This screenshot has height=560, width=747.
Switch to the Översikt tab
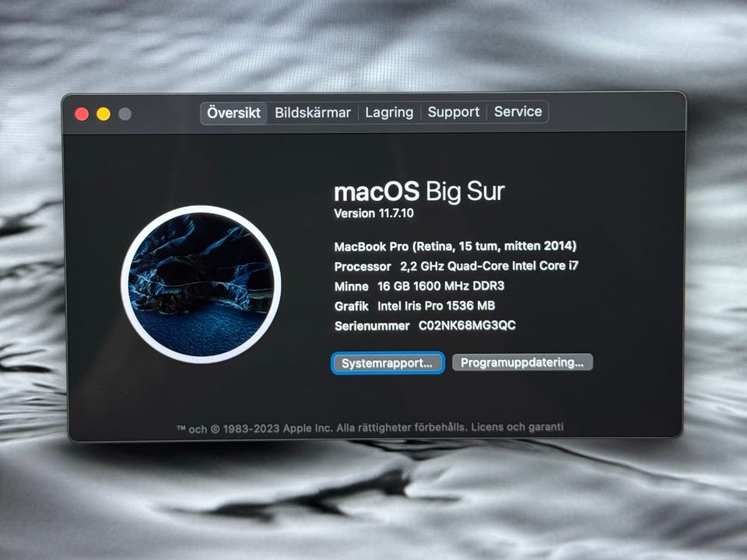233,113
